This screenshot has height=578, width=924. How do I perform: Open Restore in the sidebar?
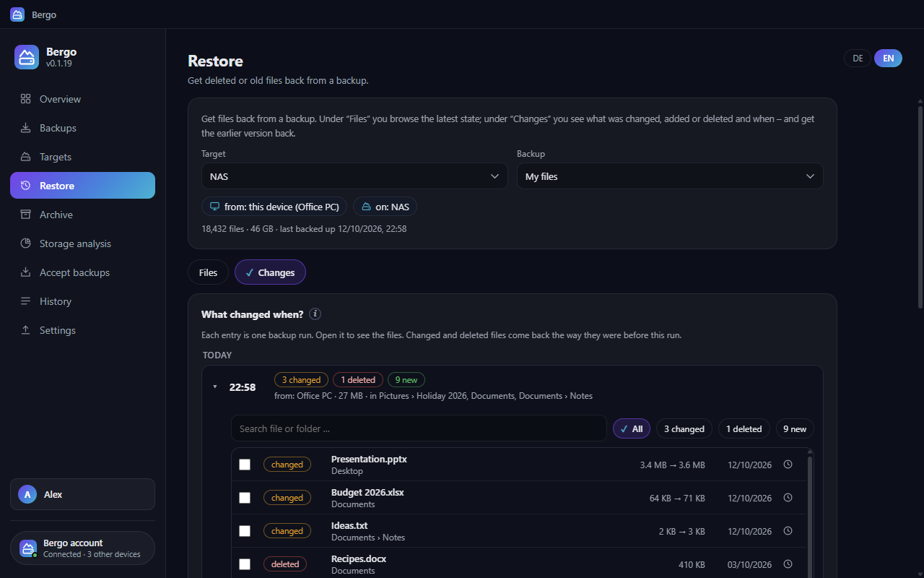[x=82, y=186]
